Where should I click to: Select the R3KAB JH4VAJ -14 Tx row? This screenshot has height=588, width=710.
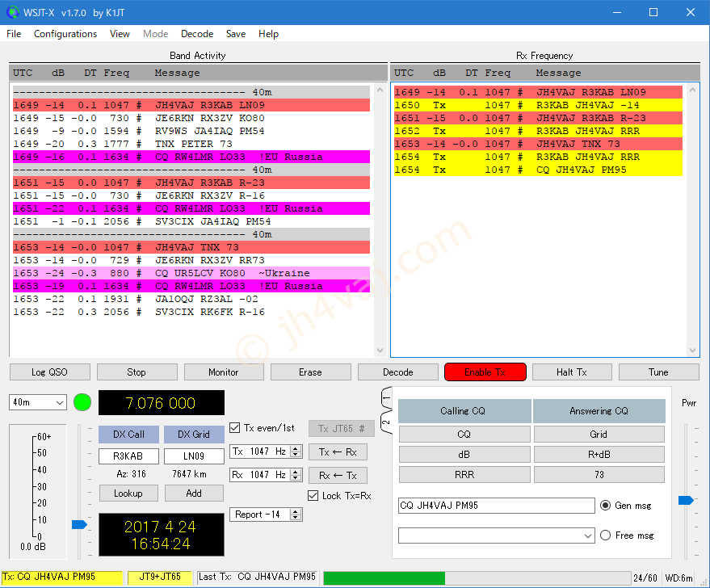(x=538, y=106)
